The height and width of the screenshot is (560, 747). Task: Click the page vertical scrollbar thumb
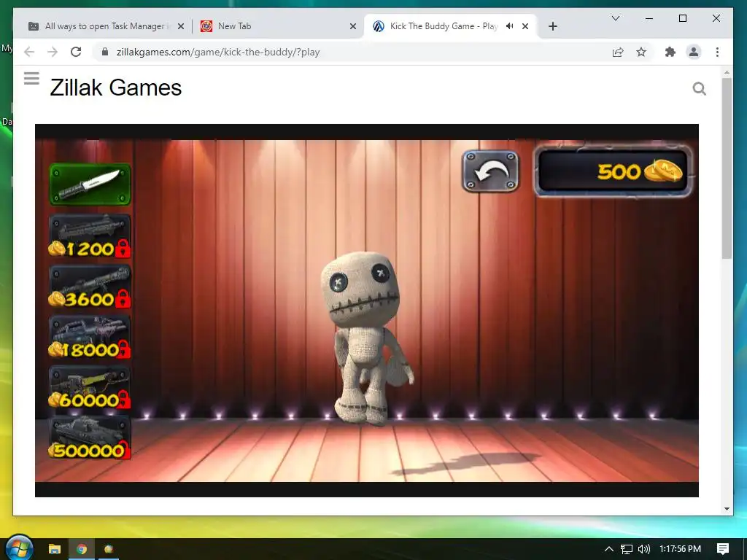pyautogui.click(x=727, y=168)
